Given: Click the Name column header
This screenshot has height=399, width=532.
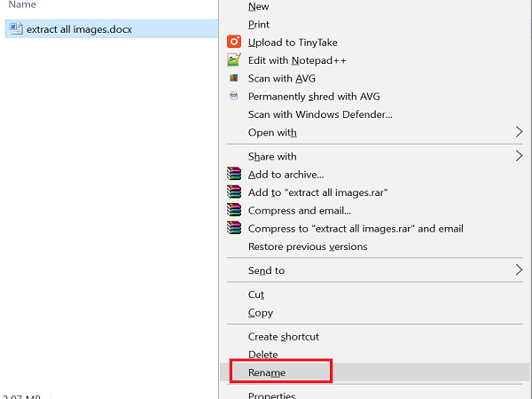Looking at the screenshot, I should click(22, 5).
